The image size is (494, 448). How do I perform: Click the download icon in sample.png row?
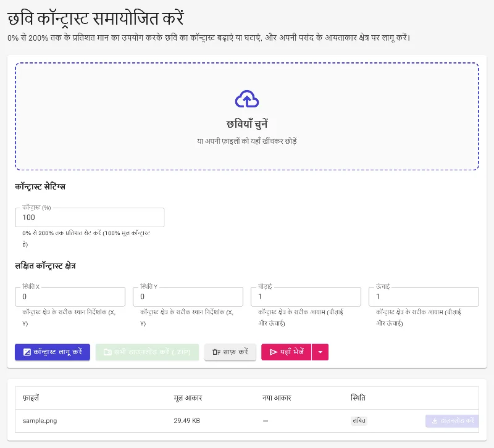pos(435,421)
